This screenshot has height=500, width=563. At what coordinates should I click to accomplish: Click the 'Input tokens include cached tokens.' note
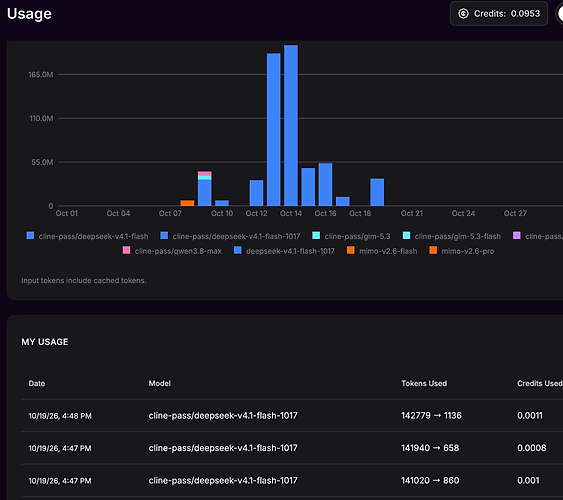click(84, 280)
